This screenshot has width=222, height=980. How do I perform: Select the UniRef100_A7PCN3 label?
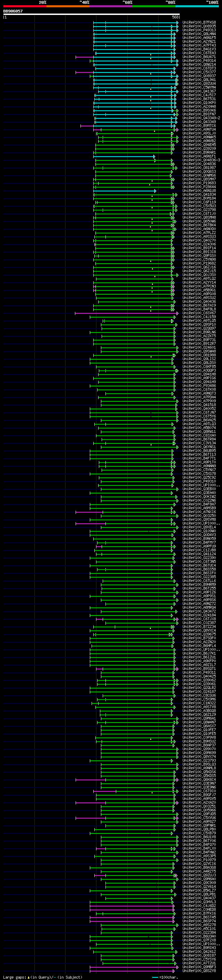pos(199,286)
